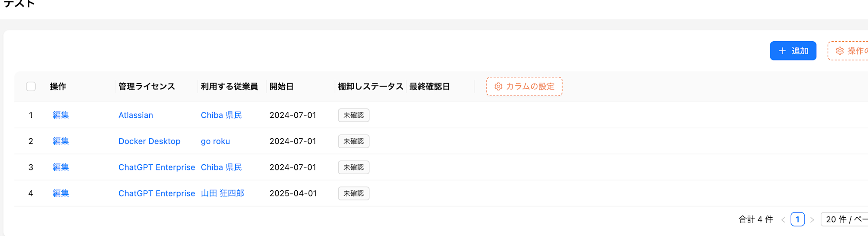The height and width of the screenshot is (236, 868).
Task: Open the Docker Desktop license link
Action: 149,141
